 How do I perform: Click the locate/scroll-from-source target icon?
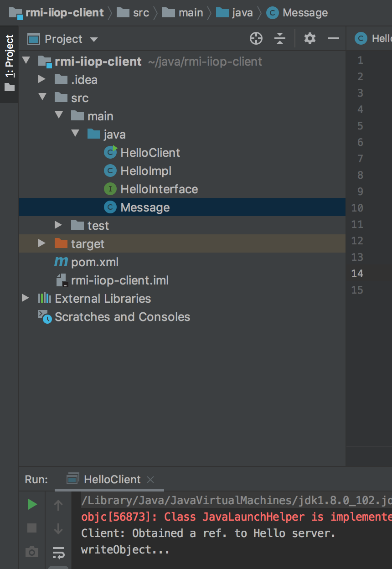coord(256,39)
